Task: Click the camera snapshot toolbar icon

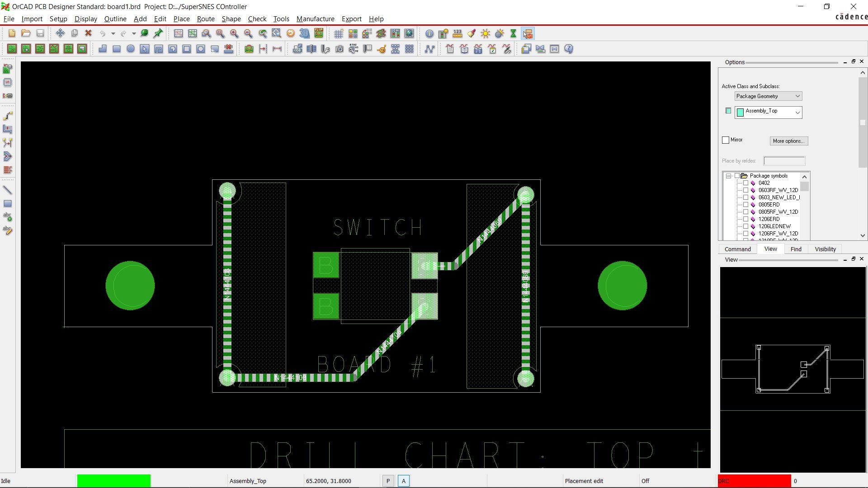Action: pyautogui.click(x=340, y=49)
